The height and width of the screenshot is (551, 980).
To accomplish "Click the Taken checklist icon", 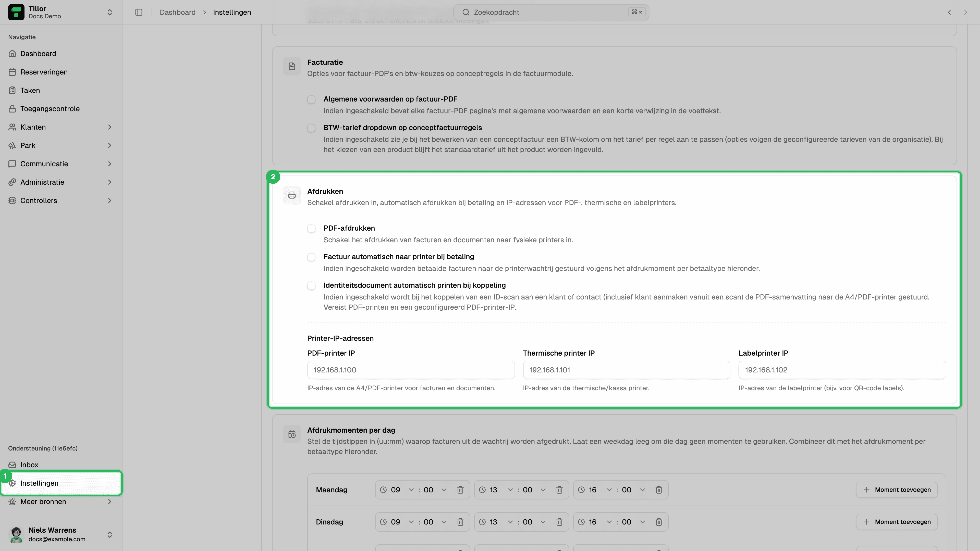I will (12, 90).
